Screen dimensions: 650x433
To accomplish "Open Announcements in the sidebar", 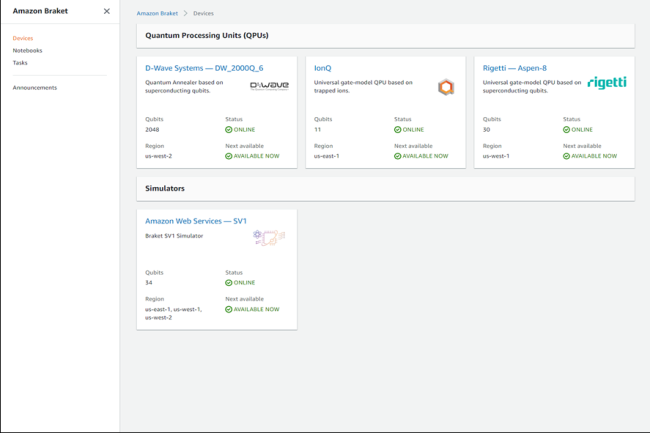I will tap(35, 88).
